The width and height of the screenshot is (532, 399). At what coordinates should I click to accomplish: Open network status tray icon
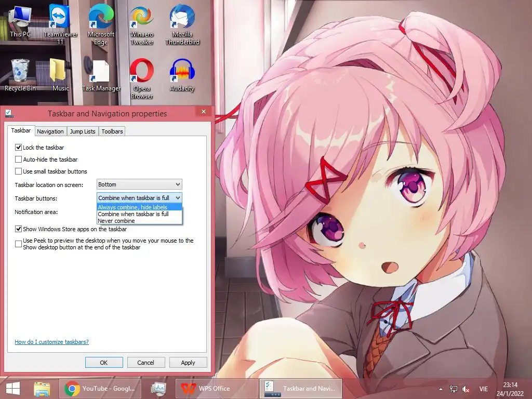pyautogui.click(x=453, y=389)
